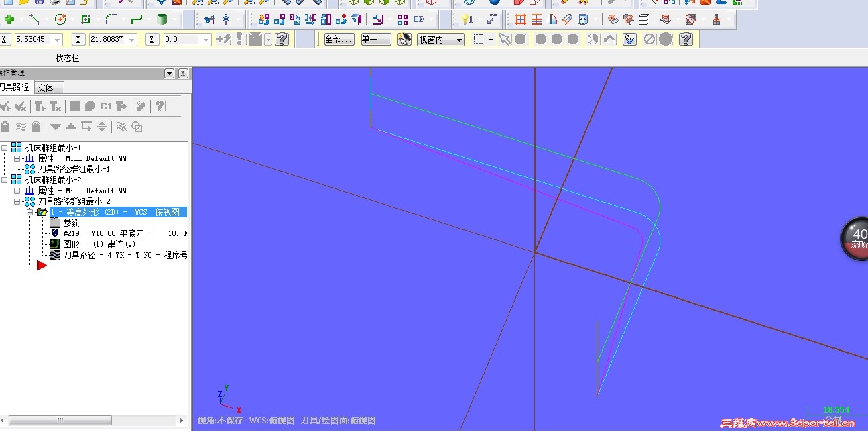This screenshot has height=432, width=868.
Task: Click the operations manager help icon
Action: point(160,106)
